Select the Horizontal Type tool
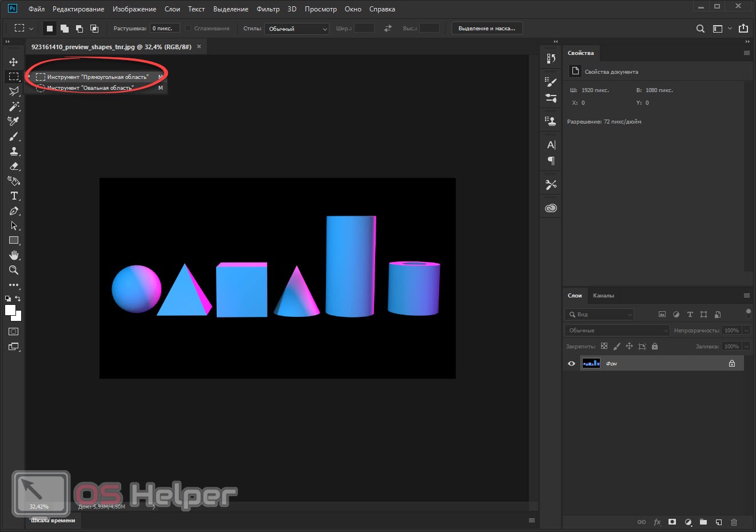Screen dimensions: 756x532 point(14,196)
